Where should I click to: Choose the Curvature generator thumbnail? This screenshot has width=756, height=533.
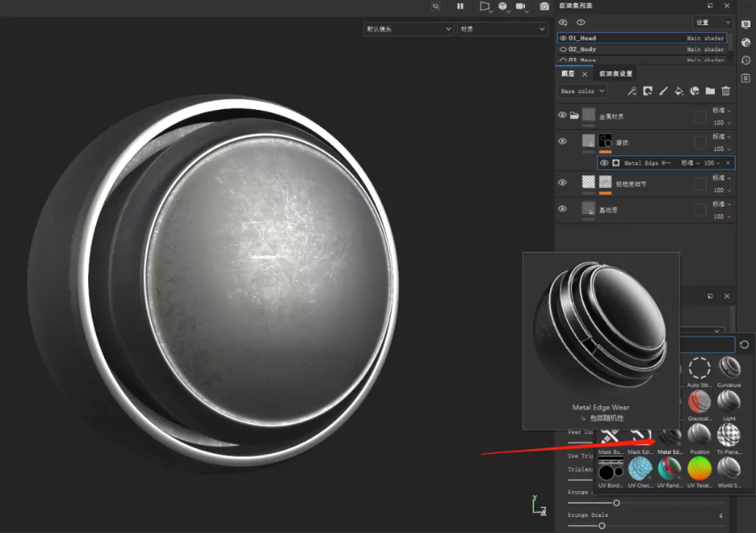729,368
